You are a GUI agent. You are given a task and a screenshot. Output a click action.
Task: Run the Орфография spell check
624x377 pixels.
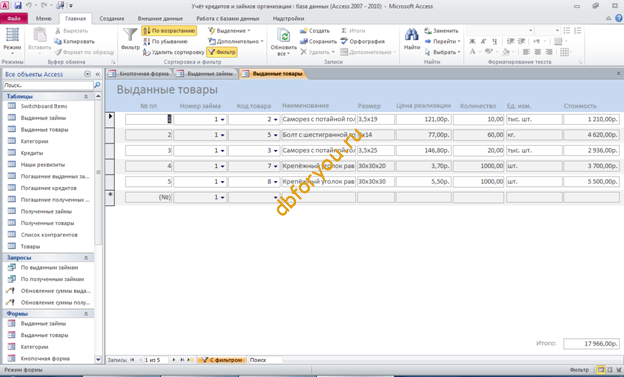point(363,41)
